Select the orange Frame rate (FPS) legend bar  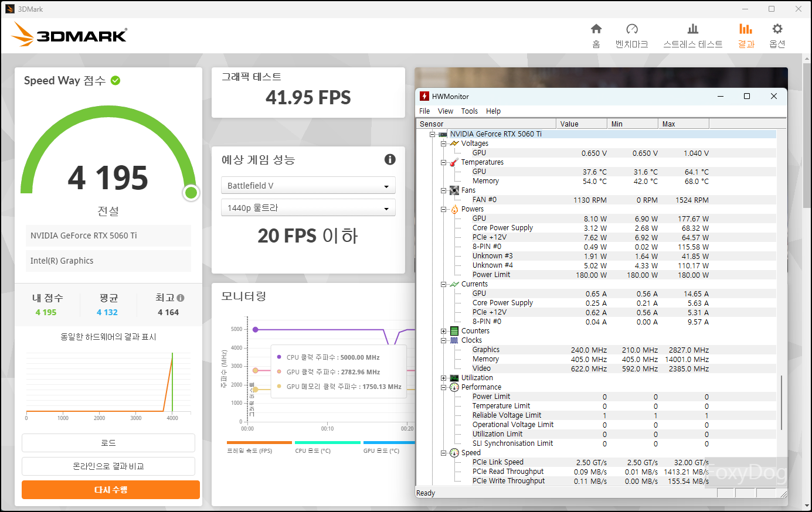click(x=259, y=442)
